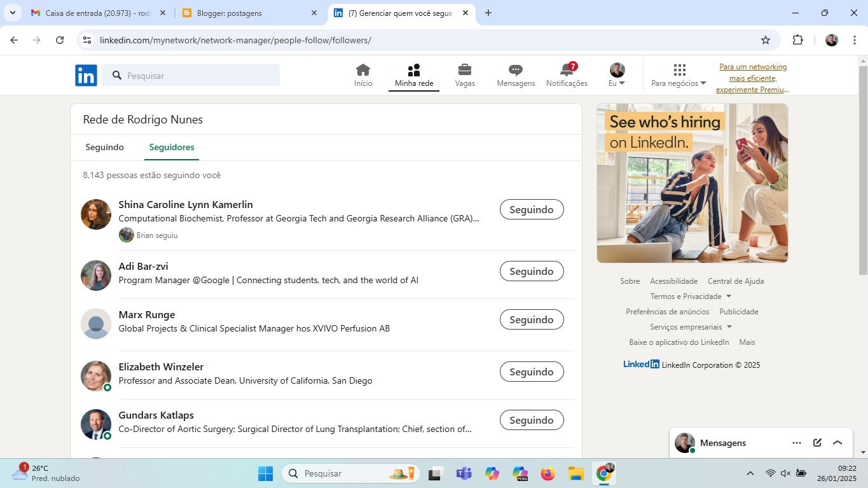Open Minha rede network icon

[414, 76]
